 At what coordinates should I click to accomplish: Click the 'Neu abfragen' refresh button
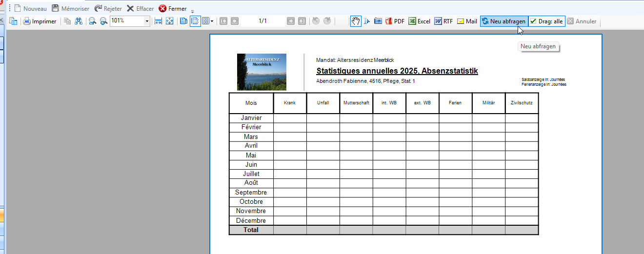(x=503, y=21)
